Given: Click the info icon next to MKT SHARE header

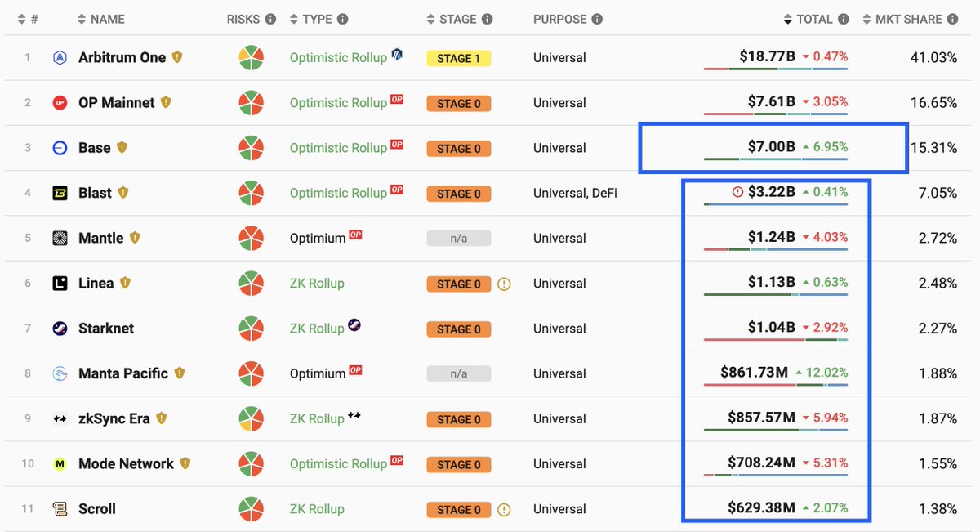Looking at the screenshot, I should click(x=953, y=19).
